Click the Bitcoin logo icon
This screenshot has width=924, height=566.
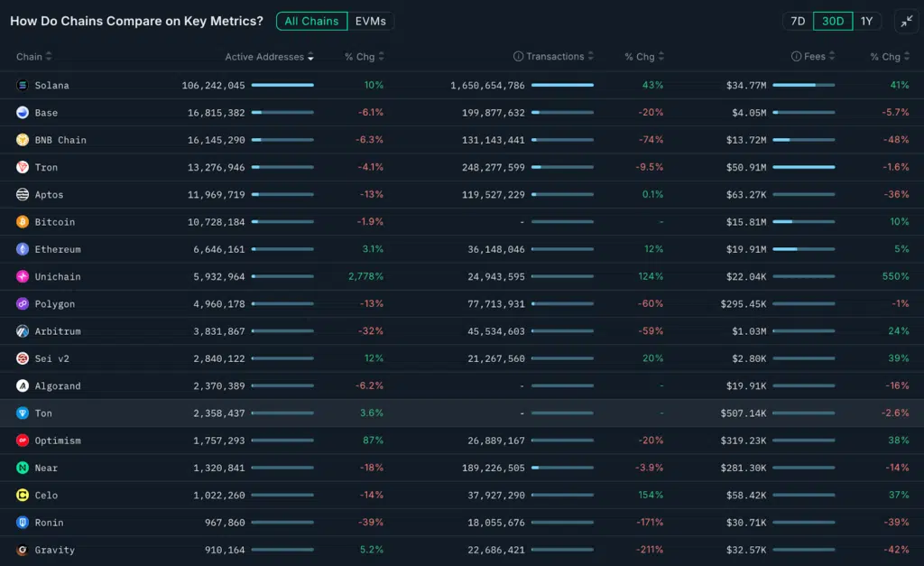pos(23,222)
